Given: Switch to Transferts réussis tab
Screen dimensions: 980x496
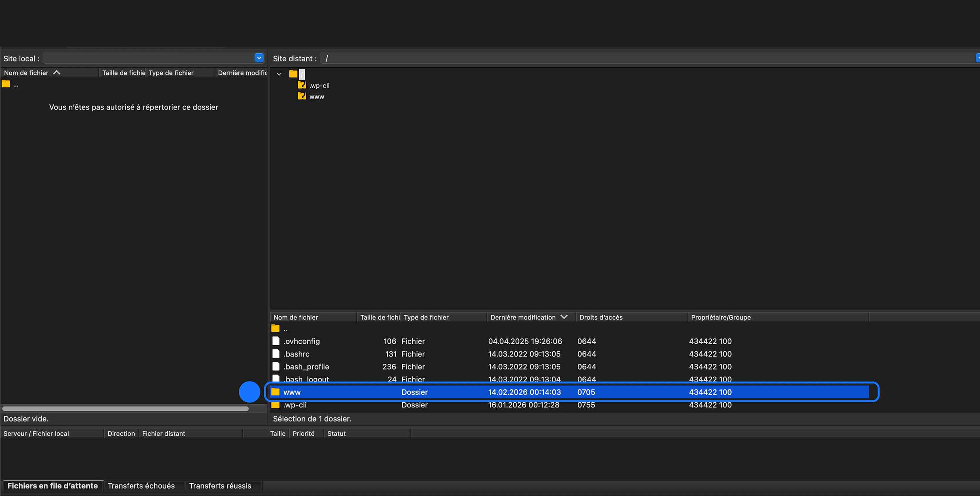Looking at the screenshot, I should (220, 486).
